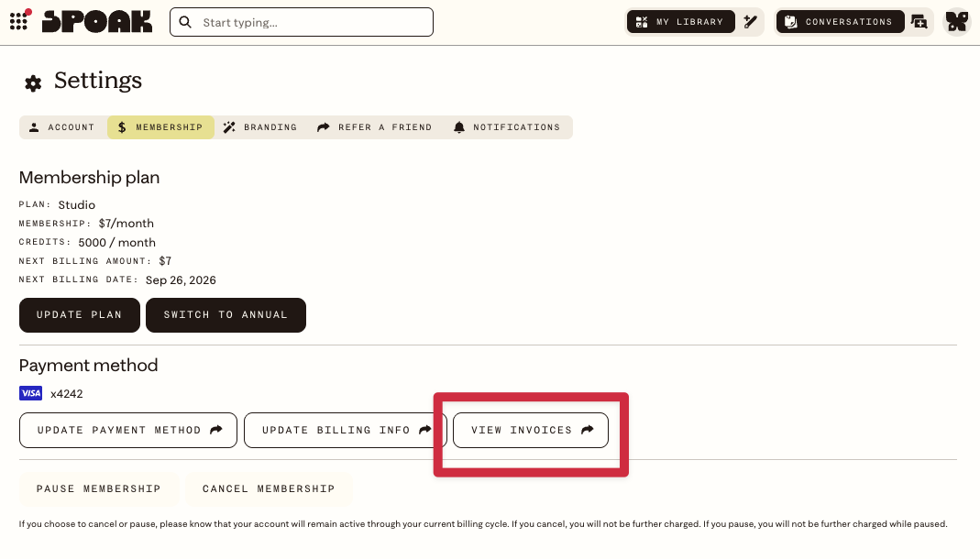The height and width of the screenshot is (559, 980).
Task: Go to the Branding tab
Action: tap(260, 127)
